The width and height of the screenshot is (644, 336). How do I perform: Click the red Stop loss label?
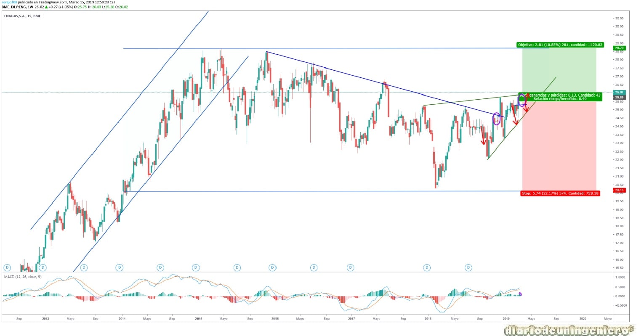[560, 193]
